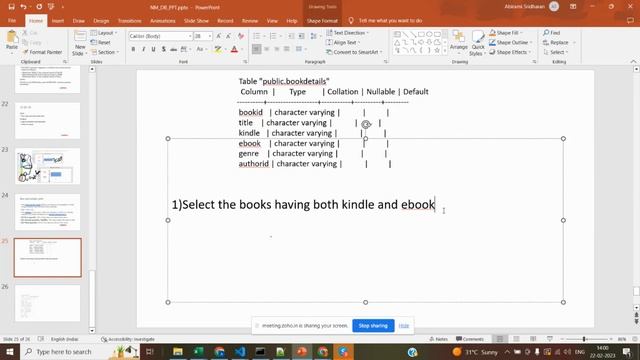This screenshot has height=360, width=640.
Task: Clear all text formatting
Action: tap(241, 36)
